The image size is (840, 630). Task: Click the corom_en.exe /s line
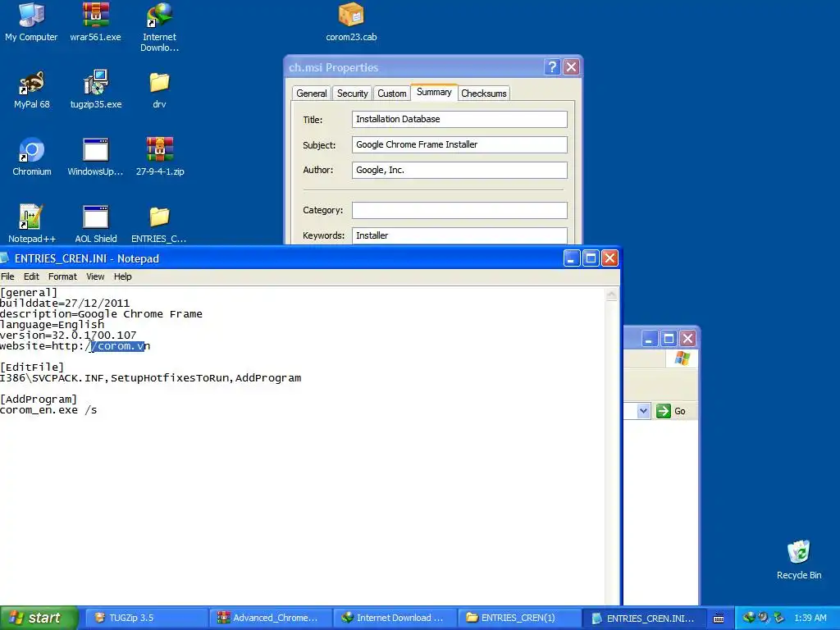point(48,410)
